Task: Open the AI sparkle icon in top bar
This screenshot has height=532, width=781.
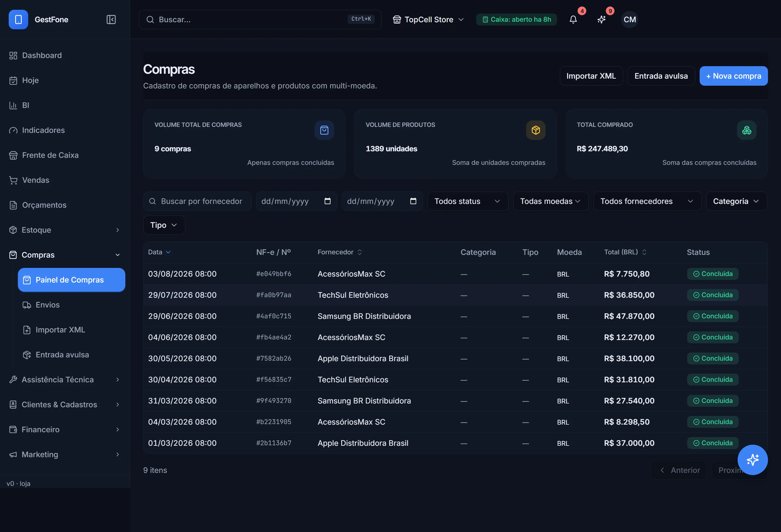Action: pos(601,20)
